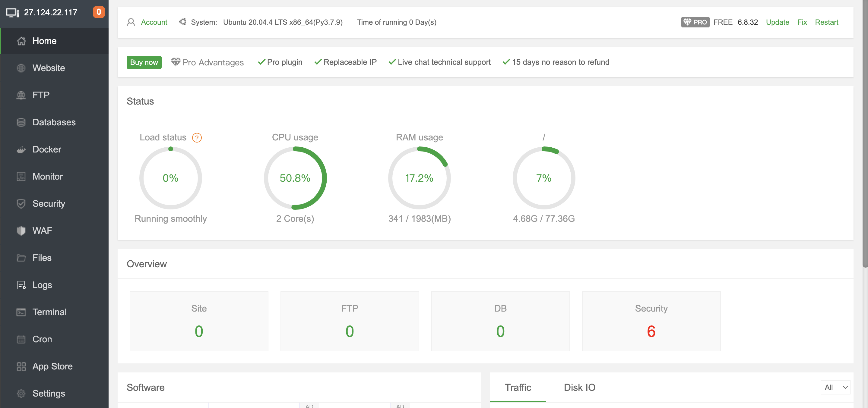This screenshot has height=408, width=868.
Task: Click the App Store grid icon
Action: [21, 366]
